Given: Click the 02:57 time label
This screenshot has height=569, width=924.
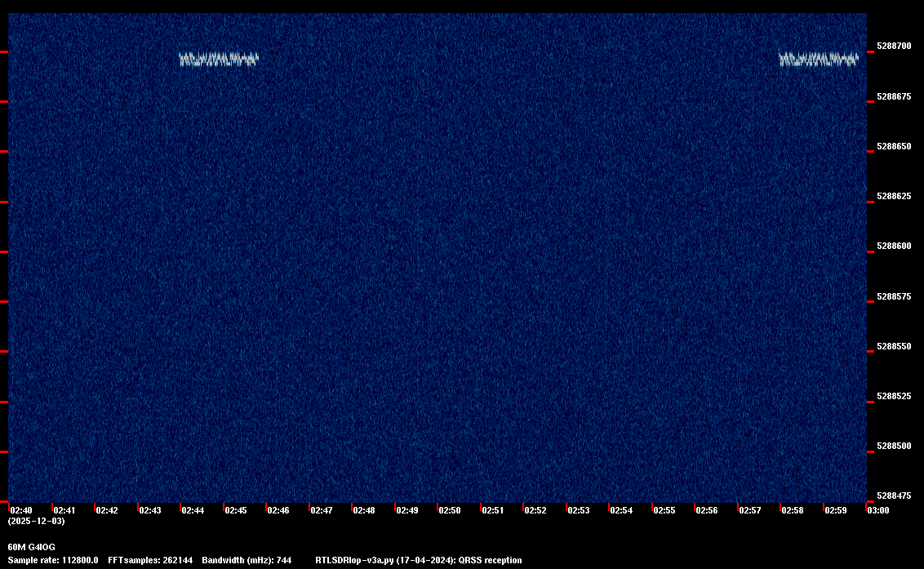Looking at the screenshot, I should (749, 510).
